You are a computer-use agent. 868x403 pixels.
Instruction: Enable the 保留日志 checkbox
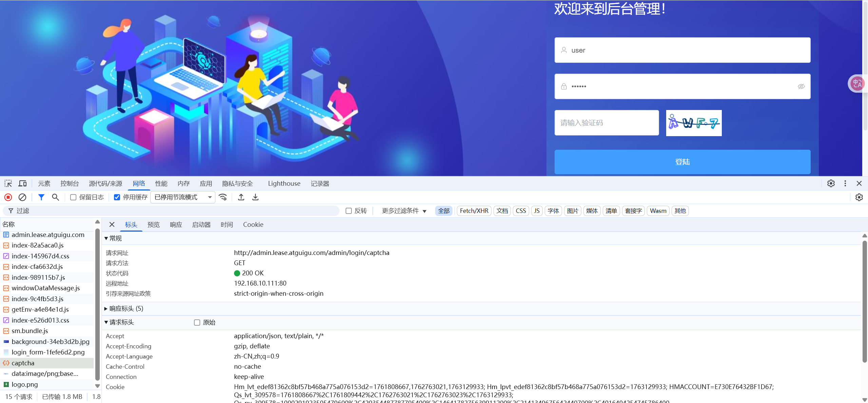coord(73,197)
